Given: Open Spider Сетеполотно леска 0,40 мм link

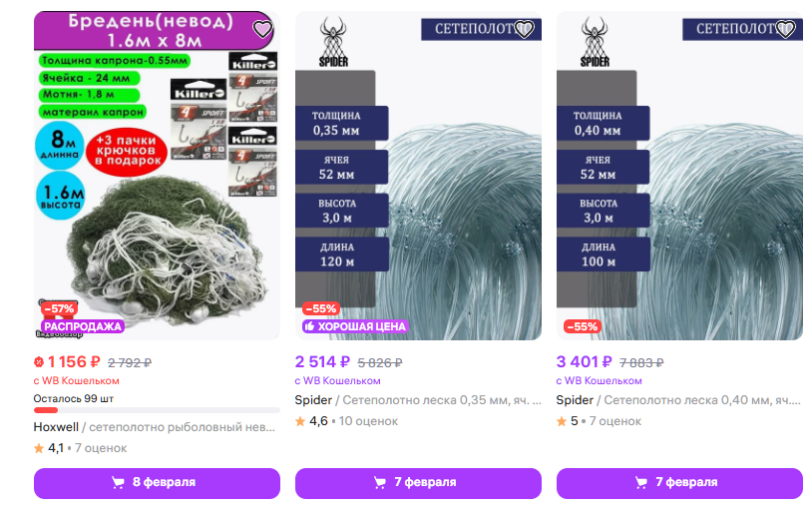Looking at the screenshot, I should point(679,400).
